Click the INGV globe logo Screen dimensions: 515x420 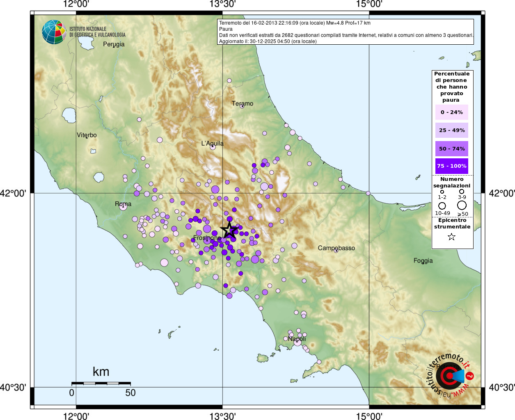[54, 32]
